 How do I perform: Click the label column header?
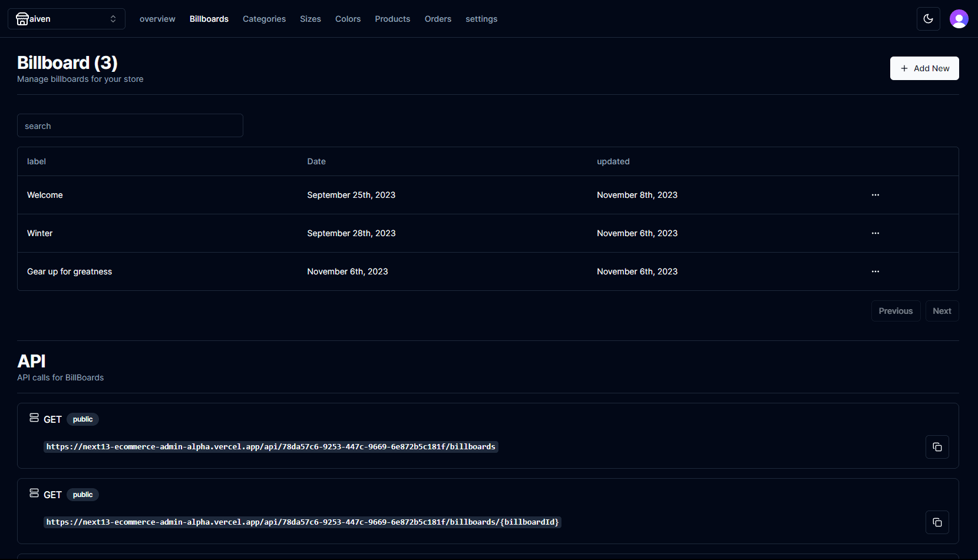click(x=37, y=161)
